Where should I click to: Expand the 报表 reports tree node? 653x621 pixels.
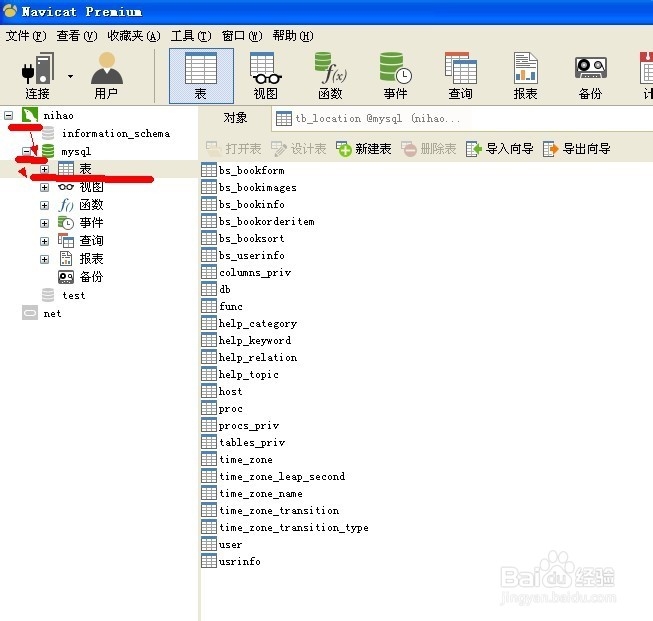click(x=45, y=259)
